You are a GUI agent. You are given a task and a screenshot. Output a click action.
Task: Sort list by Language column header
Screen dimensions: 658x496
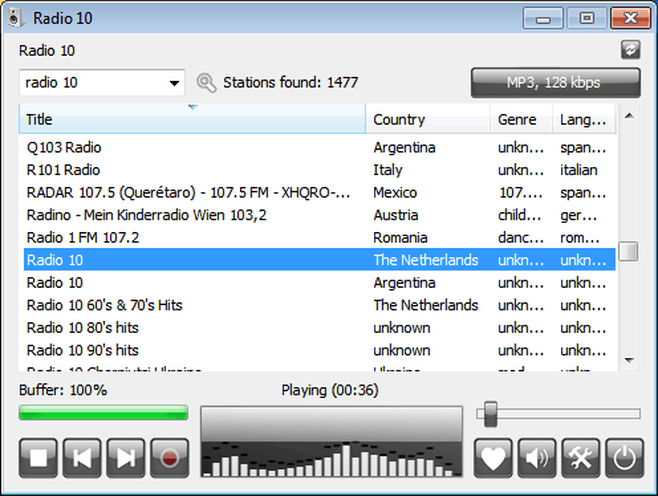click(x=584, y=119)
